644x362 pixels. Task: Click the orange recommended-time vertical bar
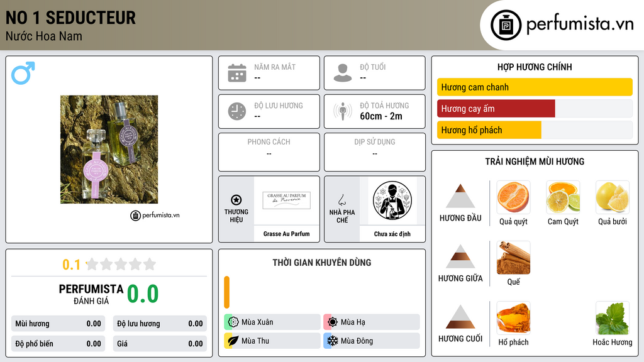[226, 292]
